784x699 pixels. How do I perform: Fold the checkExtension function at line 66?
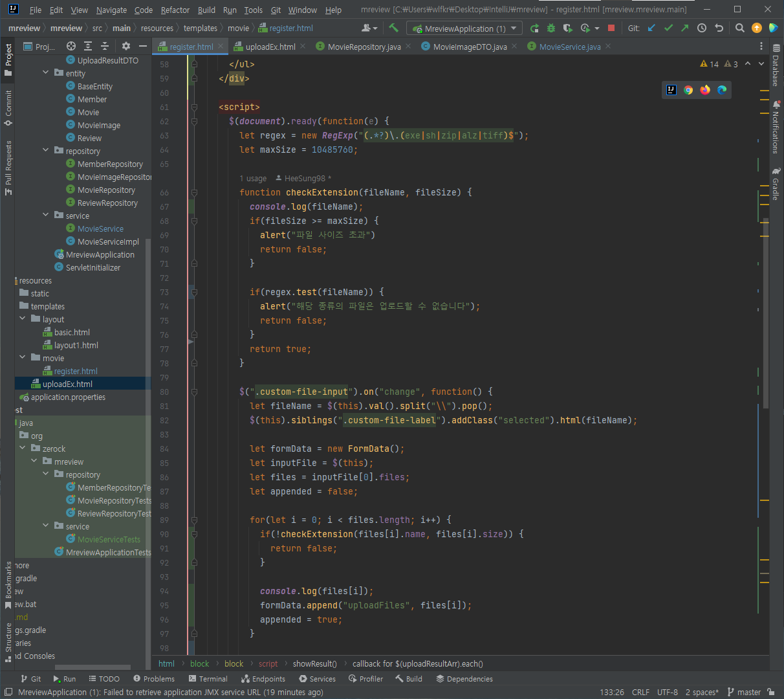[x=193, y=192]
